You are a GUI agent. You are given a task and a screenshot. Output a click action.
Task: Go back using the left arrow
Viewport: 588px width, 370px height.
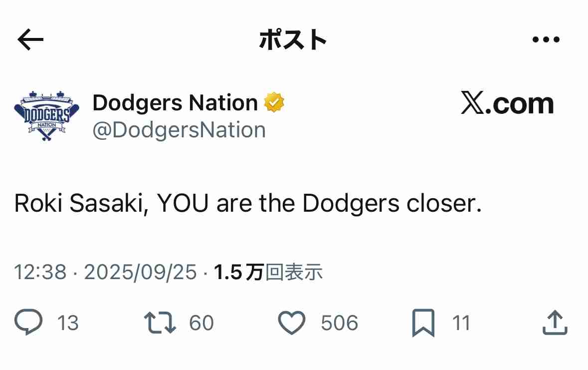click(x=30, y=40)
